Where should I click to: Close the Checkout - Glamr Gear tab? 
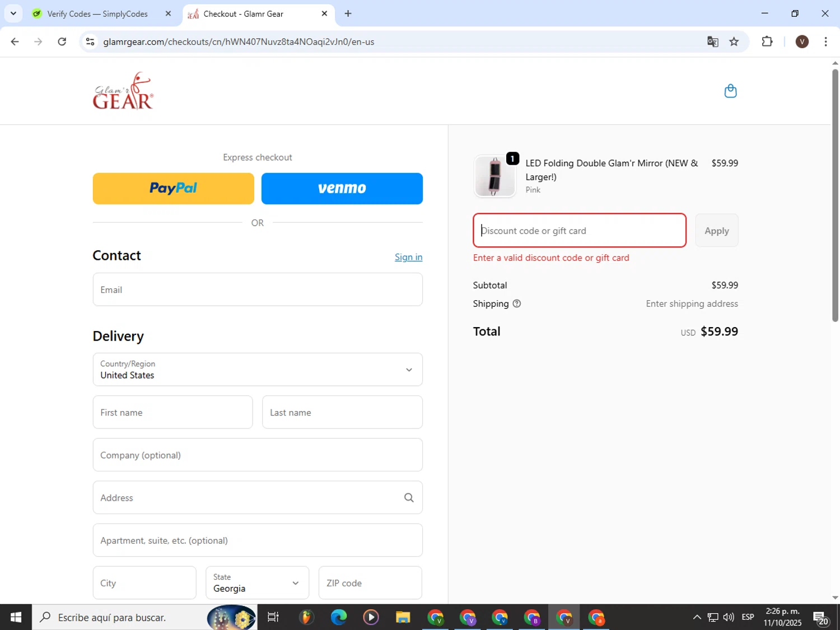point(324,13)
